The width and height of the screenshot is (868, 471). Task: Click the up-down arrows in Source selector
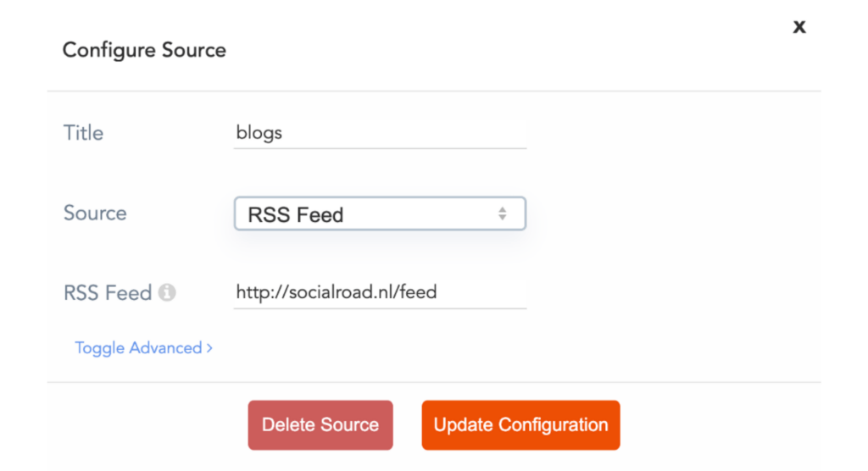click(x=503, y=213)
